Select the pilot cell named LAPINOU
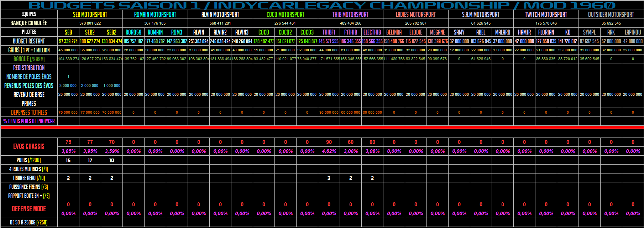 click(633, 32)
